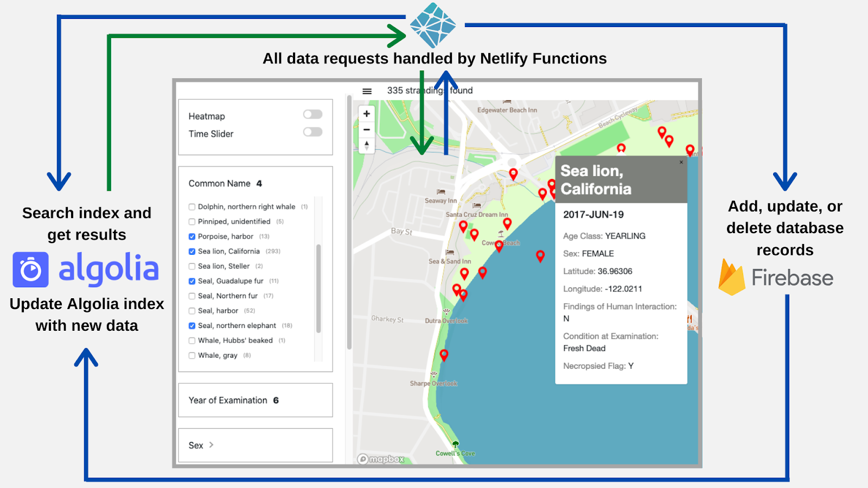Click the Netlify diamond logo
Image resolution: width=868 pixels, height=488 pixels.
click(432, 25)
